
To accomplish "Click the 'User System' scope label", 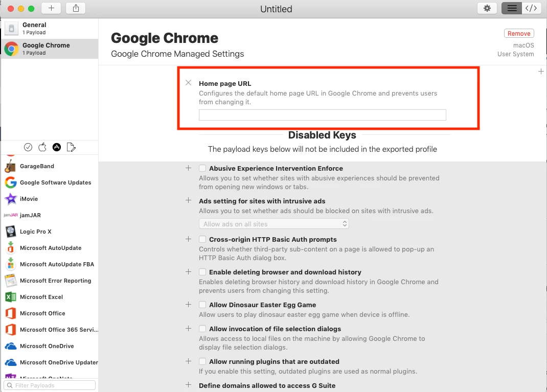I will (x=516, y=54).
